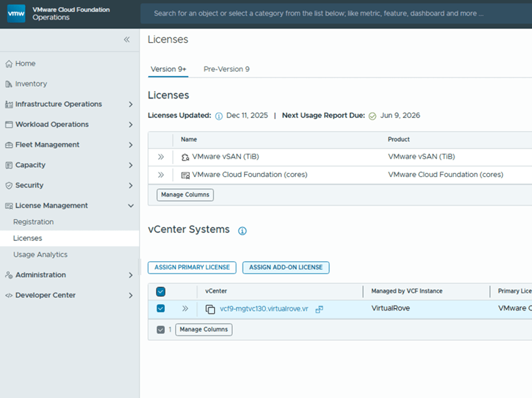This screenshot has width=532, height=398.
Task: Collapse the left navigation sidebar
Action: [127, 40]
